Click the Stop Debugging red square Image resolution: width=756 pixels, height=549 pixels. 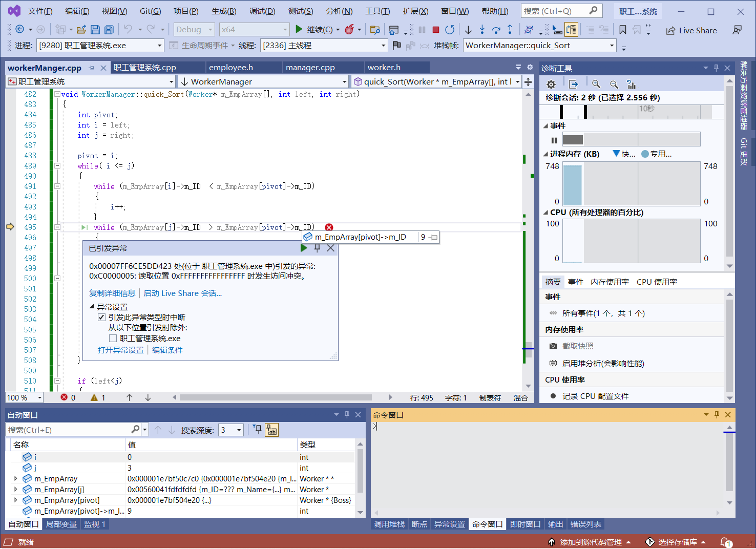click(x=436, y=30)
